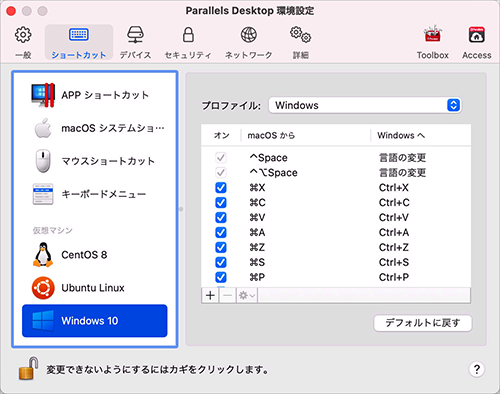Viewport: 500px width, 394px height.
Task: Click the padlock to prevent changes
Action: [28, 368]
